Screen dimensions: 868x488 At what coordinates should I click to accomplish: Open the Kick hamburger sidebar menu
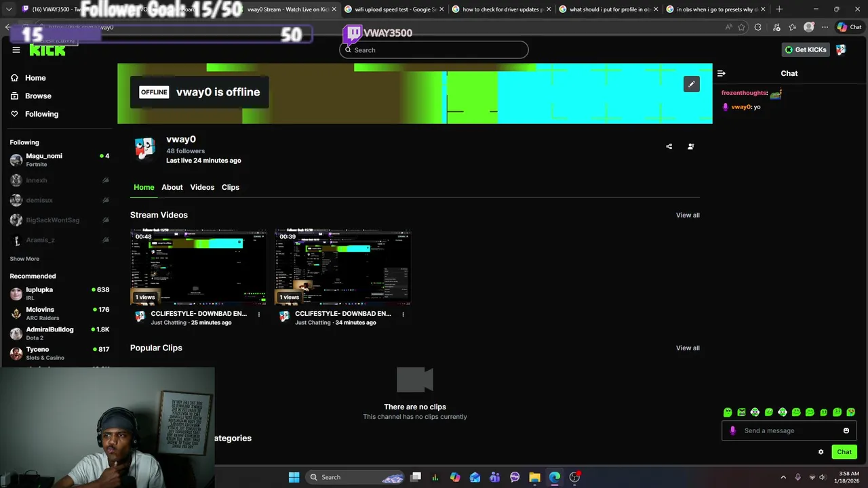16,49
